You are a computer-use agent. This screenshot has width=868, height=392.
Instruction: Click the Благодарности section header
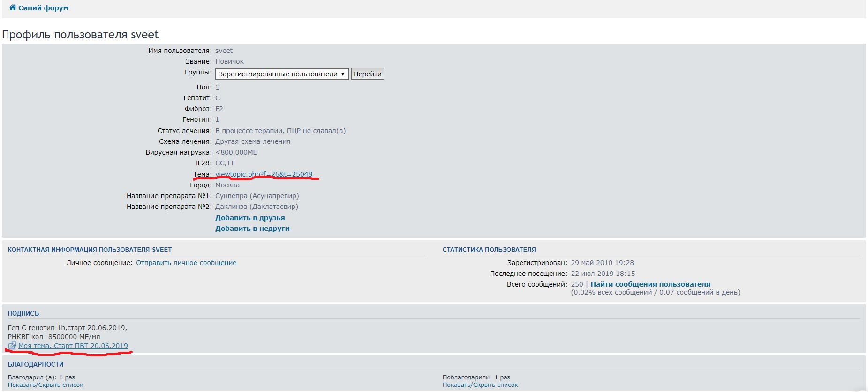(36, 364)
